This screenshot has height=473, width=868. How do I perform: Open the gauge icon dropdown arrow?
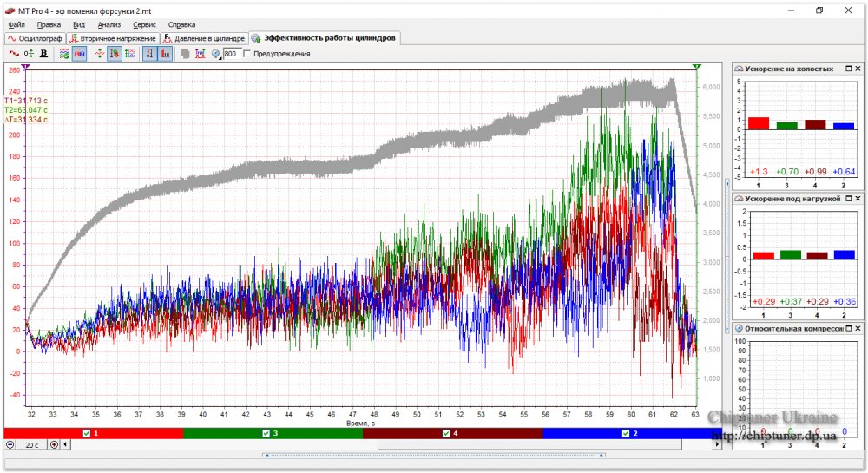pos(220,57)
